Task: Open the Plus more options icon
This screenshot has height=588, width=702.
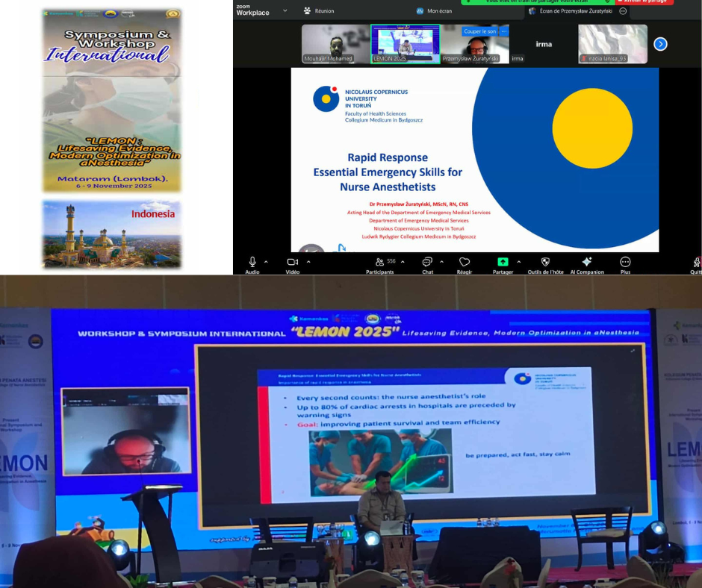Action: click(x=625, y=262)
